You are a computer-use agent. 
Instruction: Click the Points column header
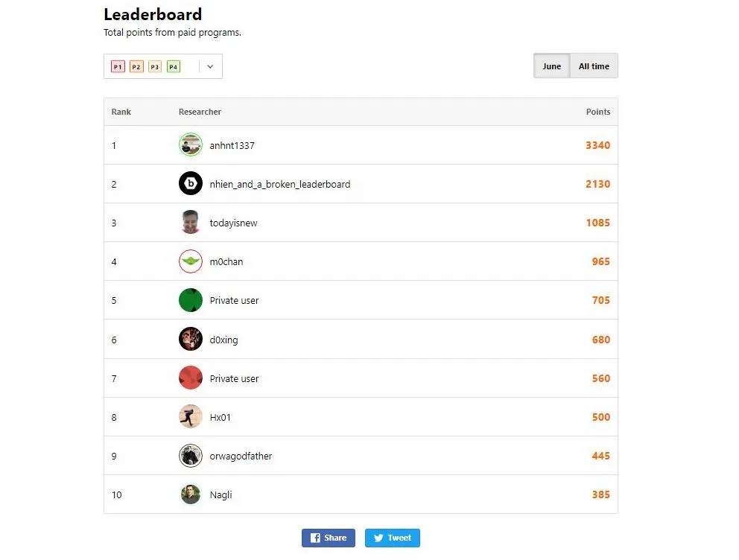(x=598, y=112)
